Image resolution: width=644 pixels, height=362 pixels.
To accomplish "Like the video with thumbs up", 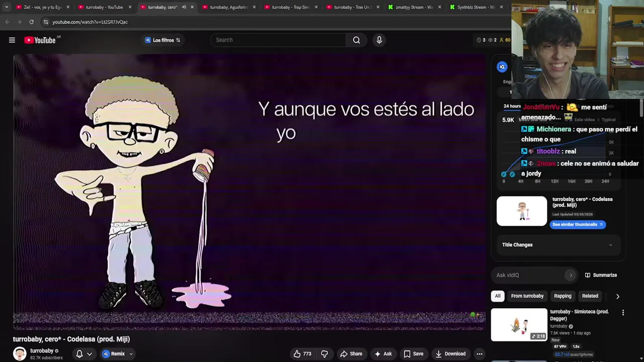I will pyautogui.click(x=302, y=354).
